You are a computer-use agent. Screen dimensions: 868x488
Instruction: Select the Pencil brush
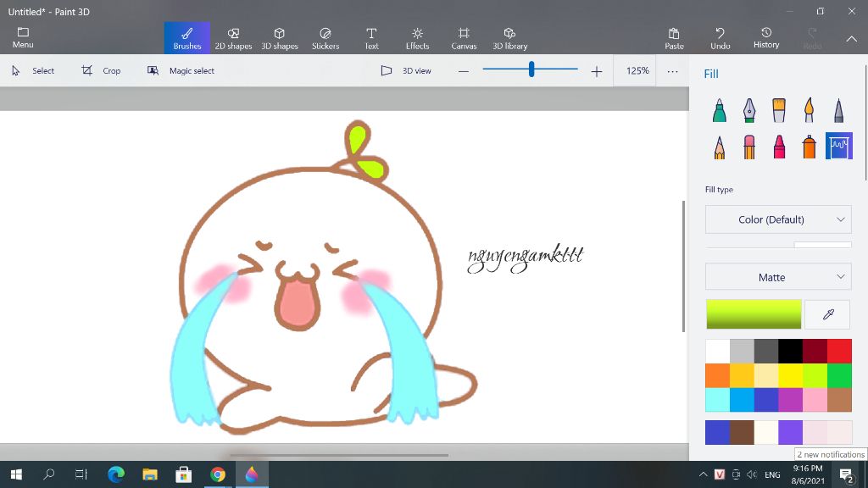[x=719, y=147]
